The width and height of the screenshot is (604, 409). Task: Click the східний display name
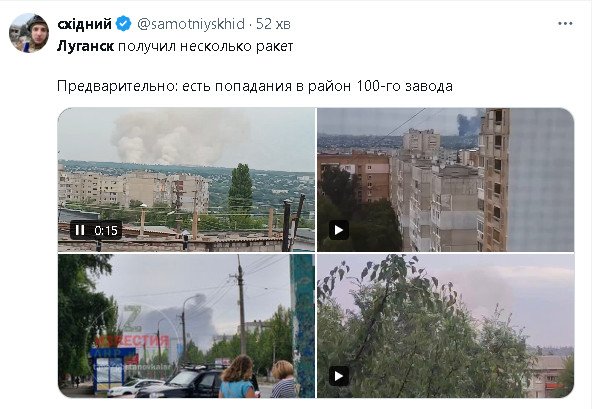point(84,24)
